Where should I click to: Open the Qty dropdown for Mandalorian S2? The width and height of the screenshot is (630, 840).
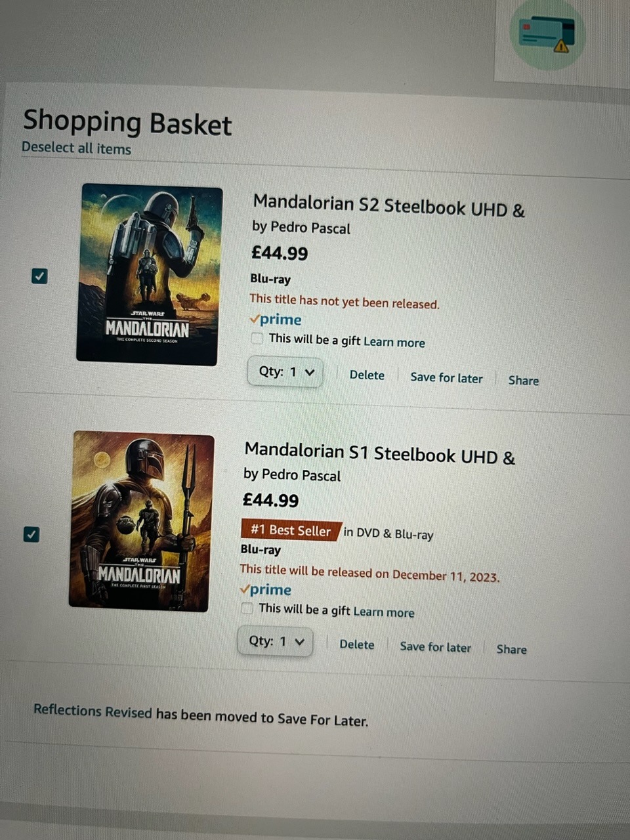tap(285, 372)
